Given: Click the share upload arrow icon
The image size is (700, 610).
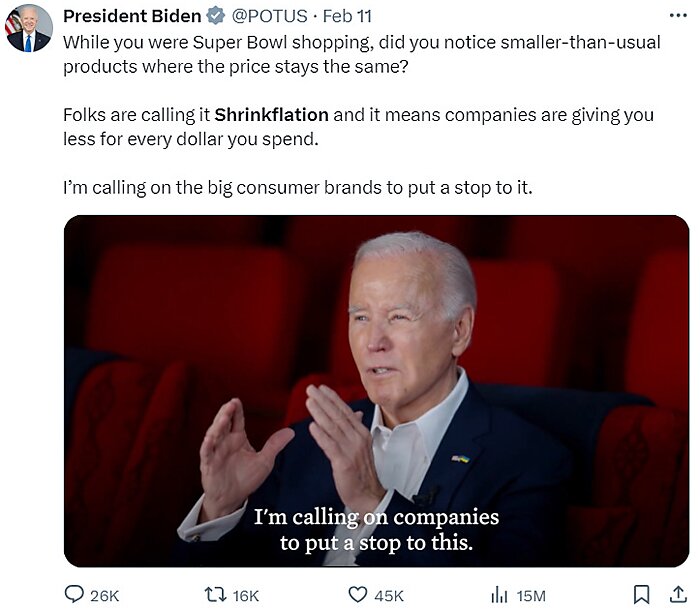Looking at the screenshot, I should (677, 594).
